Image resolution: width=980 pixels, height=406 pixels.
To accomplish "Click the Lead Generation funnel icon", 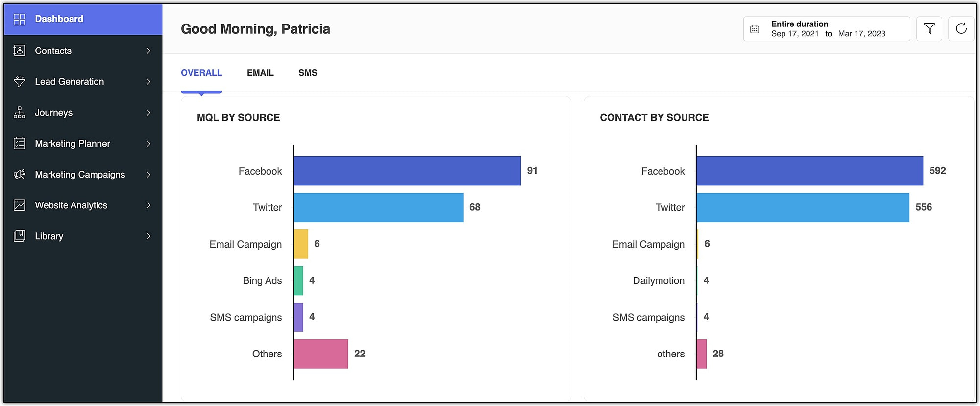I will [20, 81].
